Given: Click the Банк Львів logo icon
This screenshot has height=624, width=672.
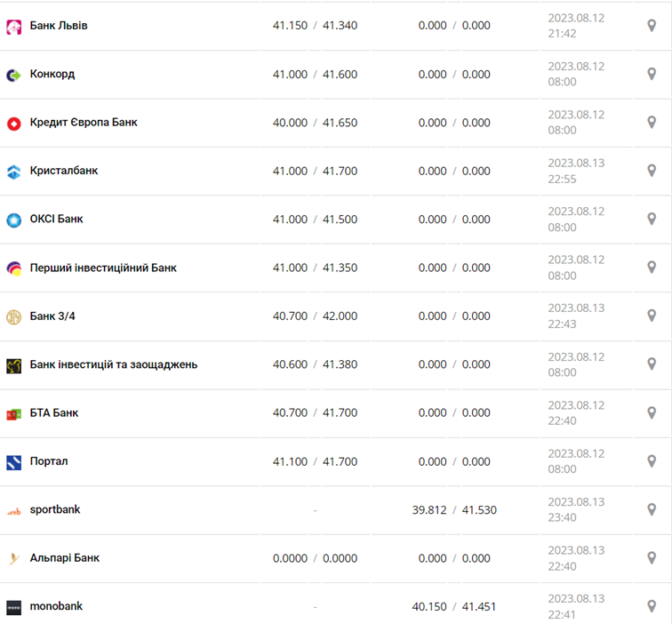Looking at the screenshot, I should (13, 27).
